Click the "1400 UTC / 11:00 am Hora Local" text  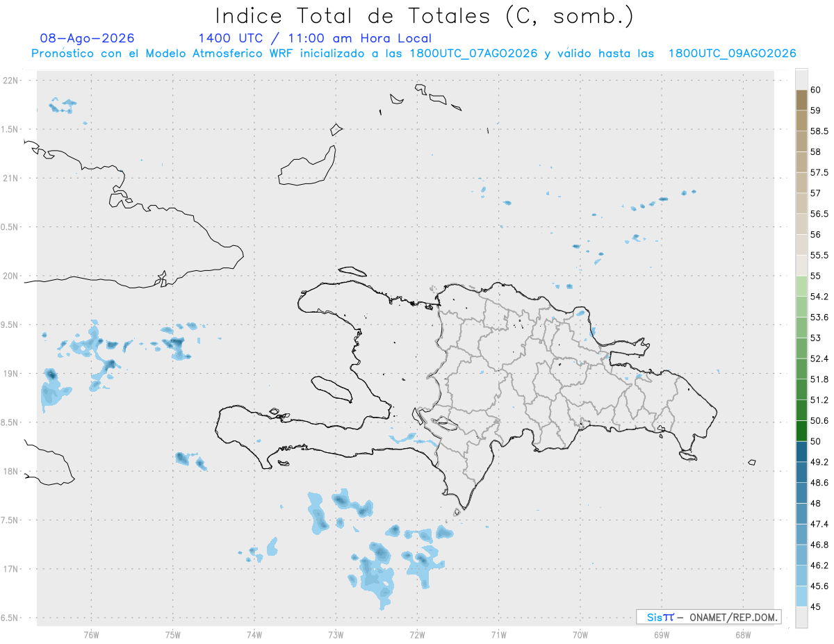point(315,38)
